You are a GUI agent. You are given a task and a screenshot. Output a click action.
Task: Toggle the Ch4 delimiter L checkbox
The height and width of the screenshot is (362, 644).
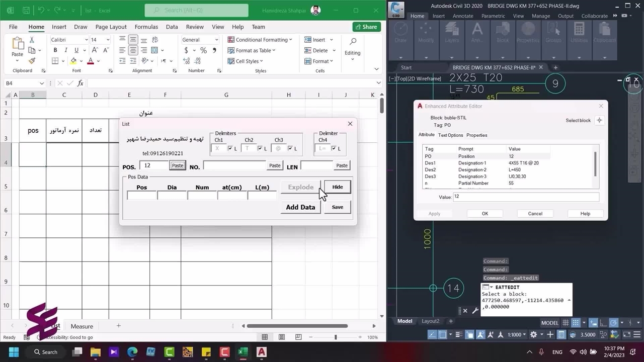[334, 148]
